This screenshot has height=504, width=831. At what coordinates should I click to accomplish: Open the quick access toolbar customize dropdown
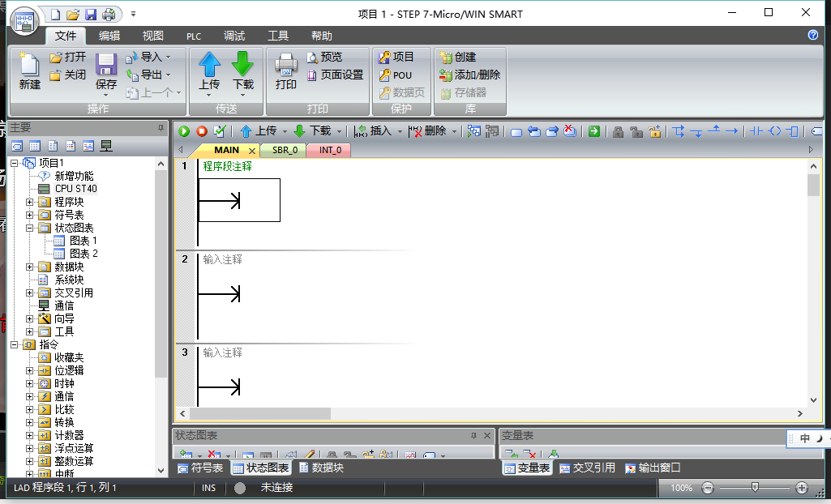(133, 15)
